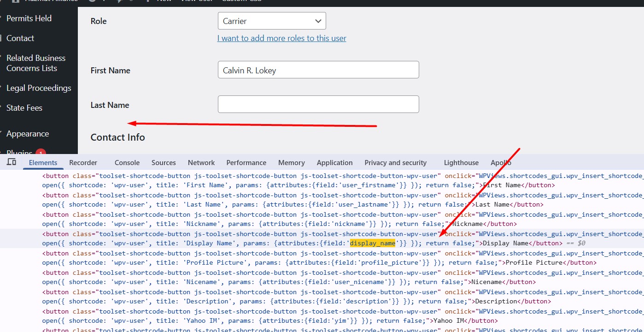Switch to the Apollo DevTools tab
Image resolution: width=644 pixels, height=332 pixels.
coord(501,163)
